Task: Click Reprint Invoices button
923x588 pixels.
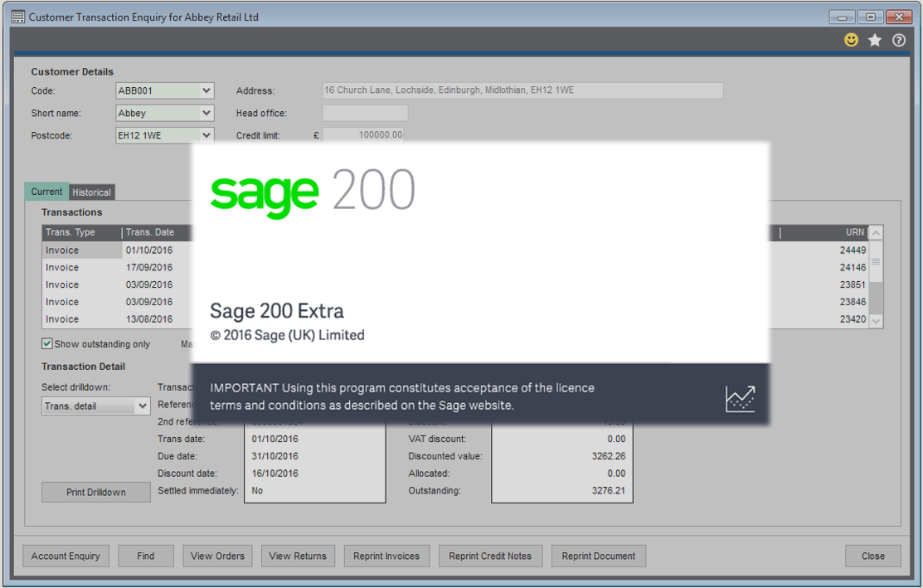Action: 386,556
